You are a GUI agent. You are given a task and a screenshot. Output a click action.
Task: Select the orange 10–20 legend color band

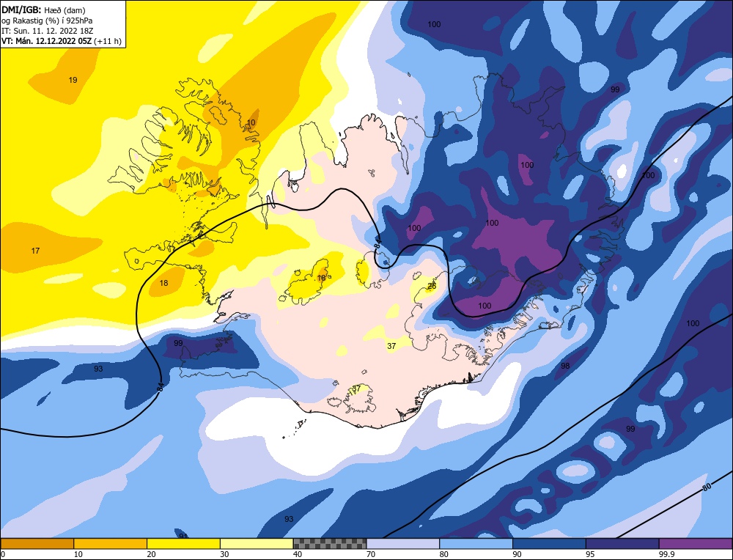click(111, 543)
